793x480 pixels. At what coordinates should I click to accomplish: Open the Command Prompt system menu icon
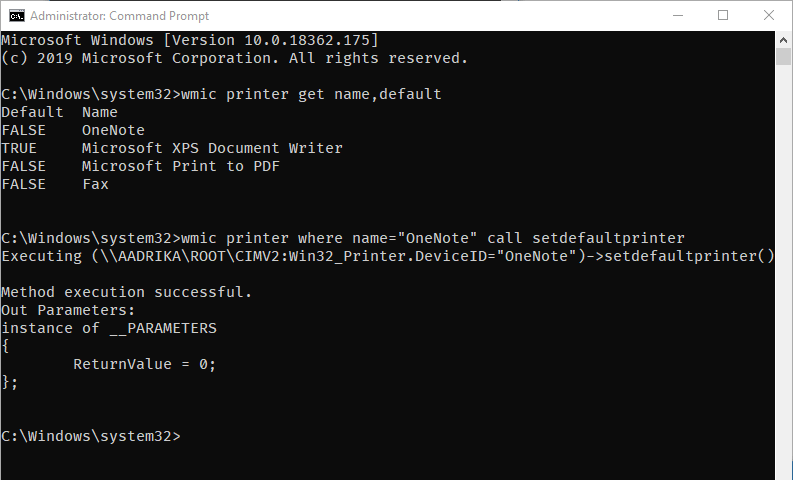click(x=17, y=15)
